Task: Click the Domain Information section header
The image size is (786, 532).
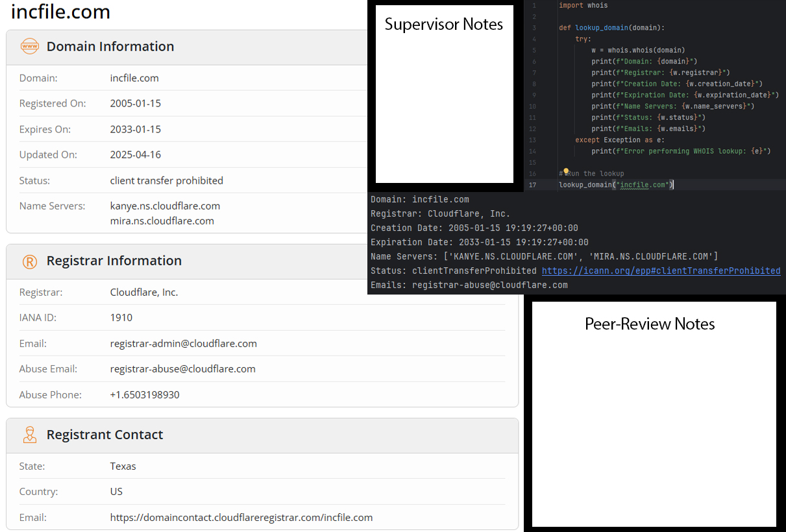Action: (x=110, y=47)
